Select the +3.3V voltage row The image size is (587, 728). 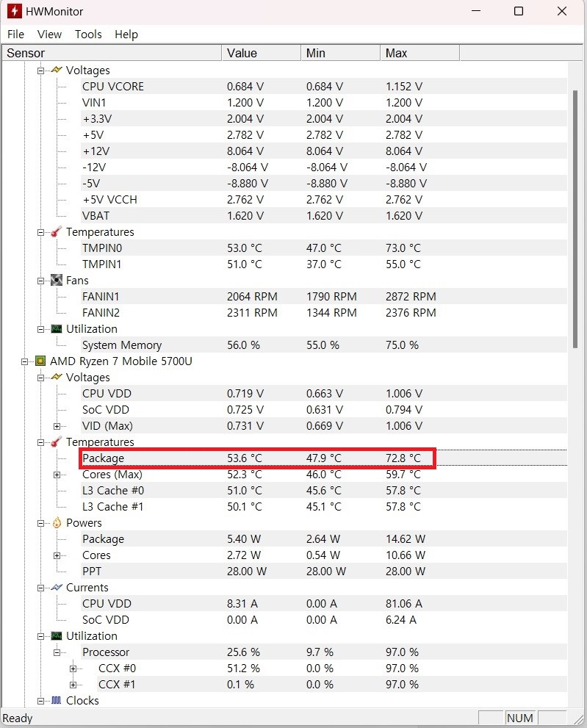324,119
